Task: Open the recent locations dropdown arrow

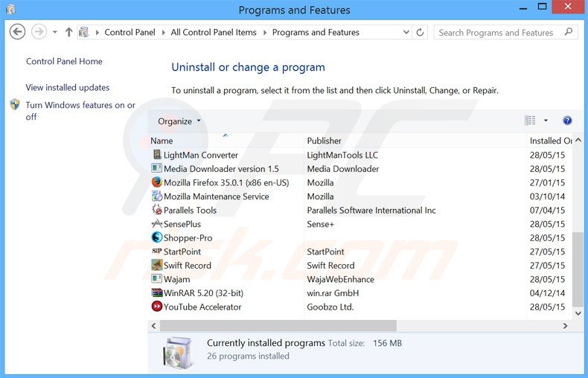Action: click(55, 32)
